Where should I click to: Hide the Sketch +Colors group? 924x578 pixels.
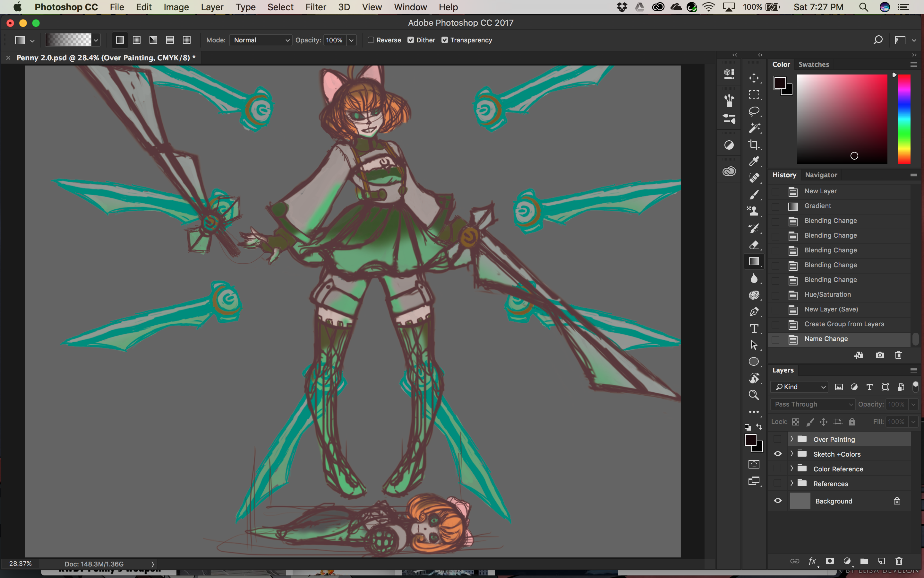777,454
